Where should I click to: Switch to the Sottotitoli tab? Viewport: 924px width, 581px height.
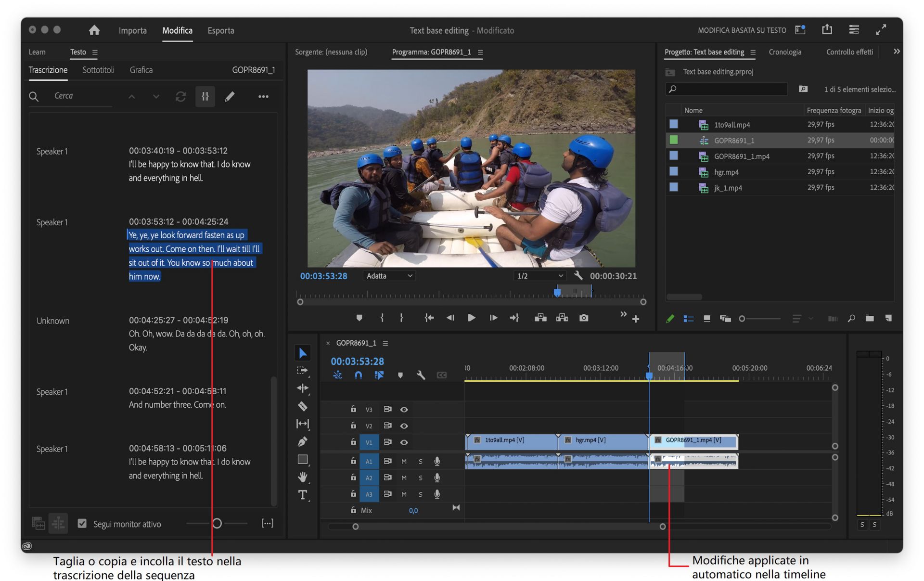[98, 70]
